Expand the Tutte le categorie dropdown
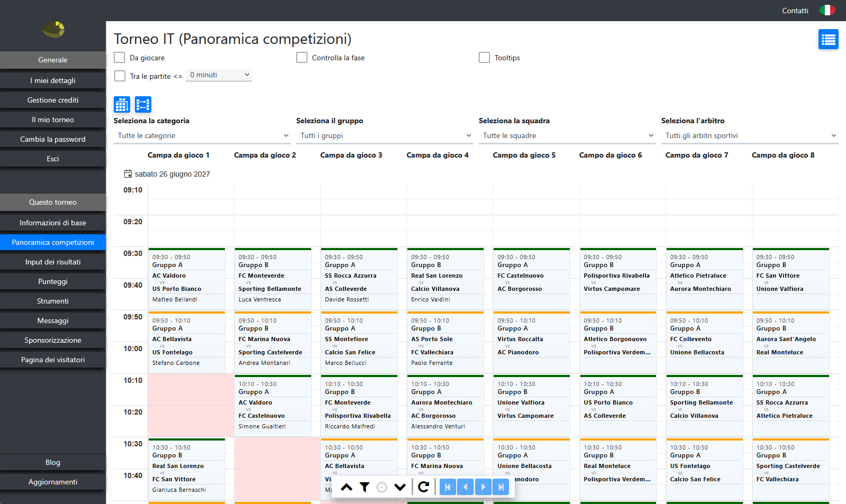The width and height of the screenshot is (846, 504). point(202,136)
